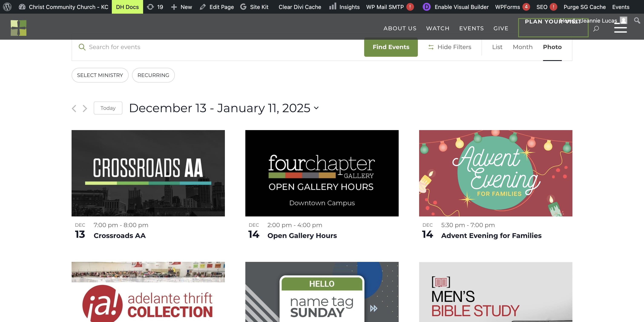Click the WP Mail SMTP alert badge

click(410, 7)
